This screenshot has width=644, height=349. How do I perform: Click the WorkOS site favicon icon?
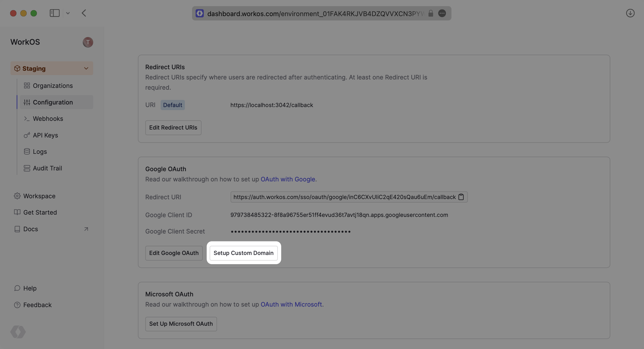tap(200, 13)
